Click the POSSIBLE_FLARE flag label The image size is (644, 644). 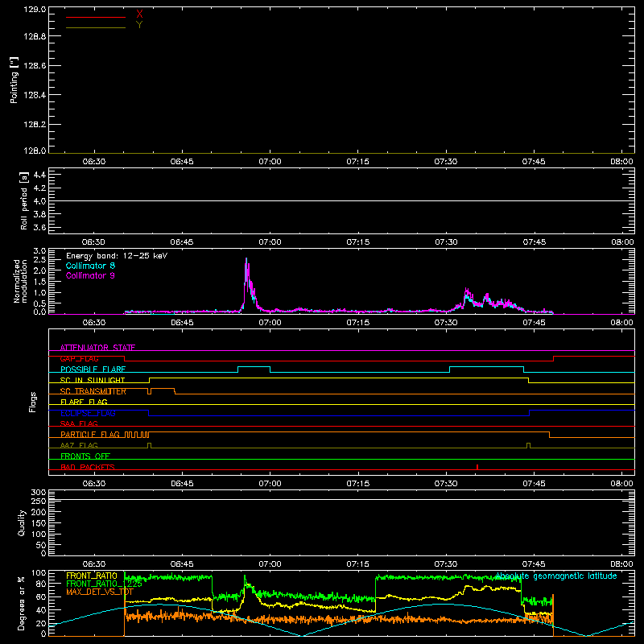(93, 369)
